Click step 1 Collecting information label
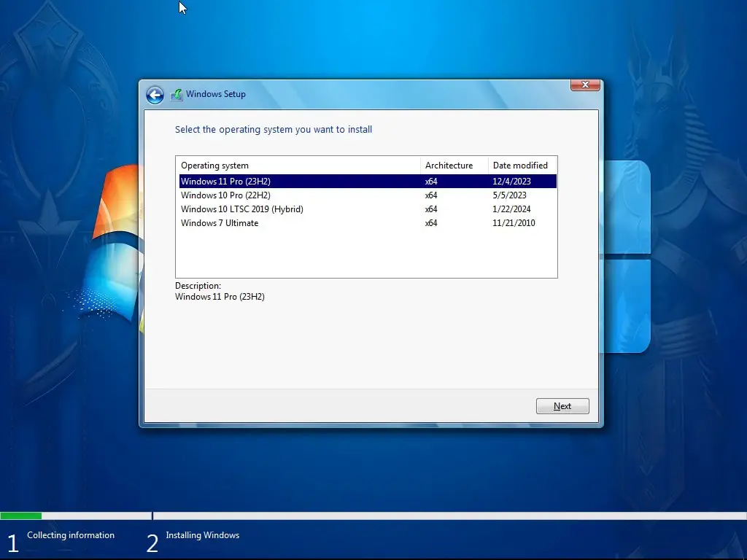Viewport: 747px width, 560px height. [x=71, y=535]
